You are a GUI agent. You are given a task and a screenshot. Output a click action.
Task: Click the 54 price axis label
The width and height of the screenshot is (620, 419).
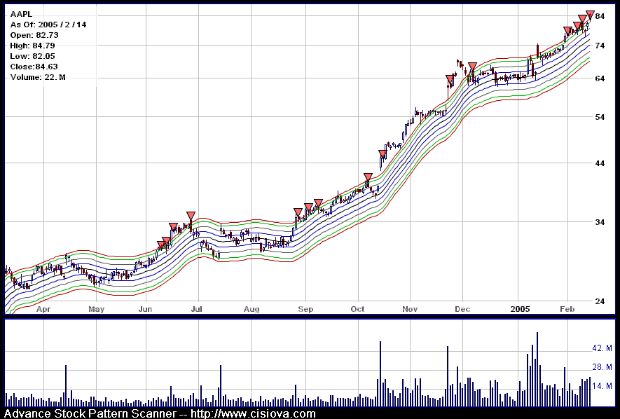click(x=600, y=117)
